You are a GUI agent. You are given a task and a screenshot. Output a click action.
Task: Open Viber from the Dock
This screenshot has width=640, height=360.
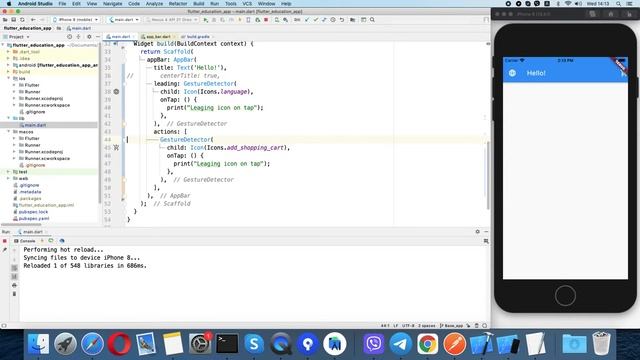(373, 344)
